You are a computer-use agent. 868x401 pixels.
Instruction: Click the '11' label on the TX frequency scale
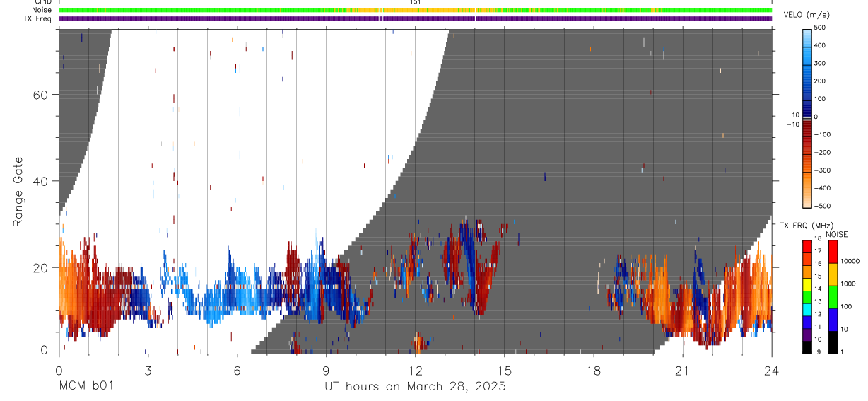(818, 327)
